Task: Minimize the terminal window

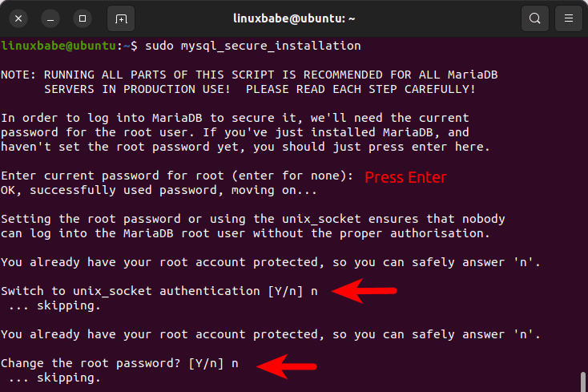Action: click(x=50, y=18)
